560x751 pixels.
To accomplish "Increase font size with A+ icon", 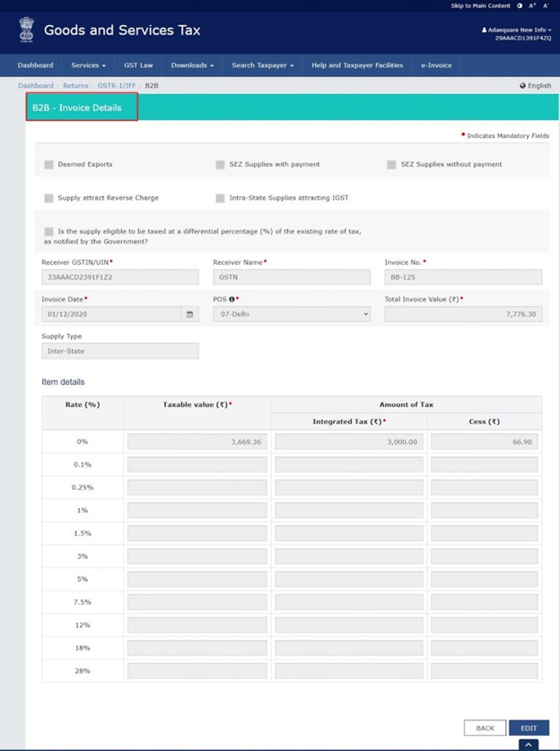I will (x=533, y=5).
